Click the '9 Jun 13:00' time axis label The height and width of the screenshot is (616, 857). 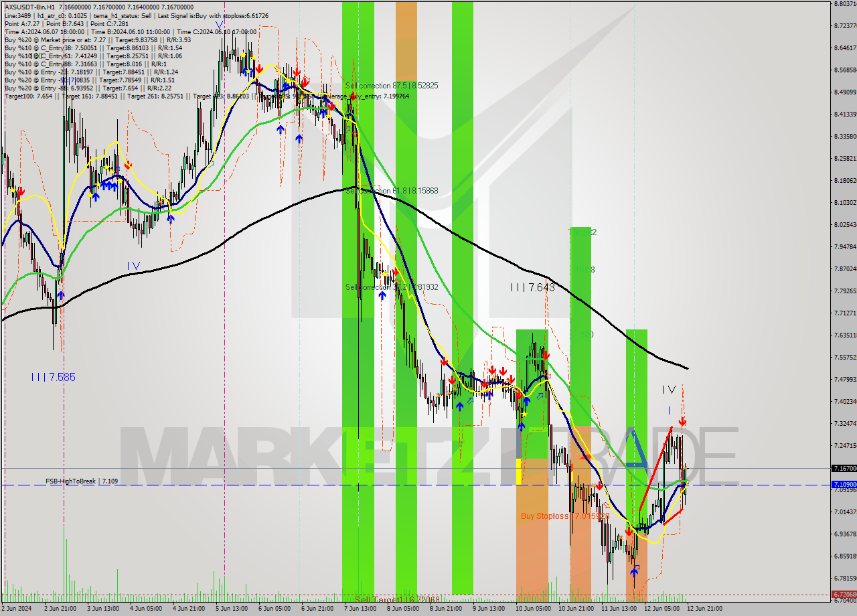[x=489, y=609]
